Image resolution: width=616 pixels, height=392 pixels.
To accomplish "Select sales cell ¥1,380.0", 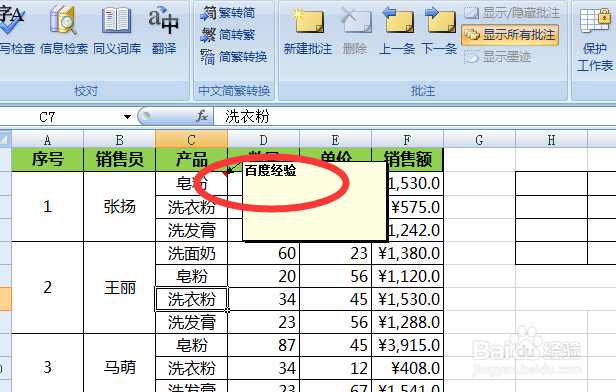I will point(407,253).
